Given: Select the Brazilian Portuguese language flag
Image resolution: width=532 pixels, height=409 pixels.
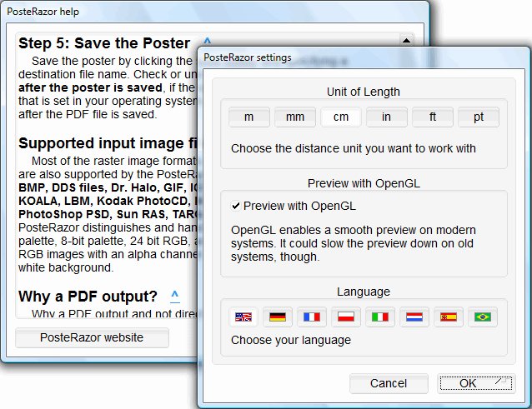Looking at the screenshot, I should (x=483, y=317).
